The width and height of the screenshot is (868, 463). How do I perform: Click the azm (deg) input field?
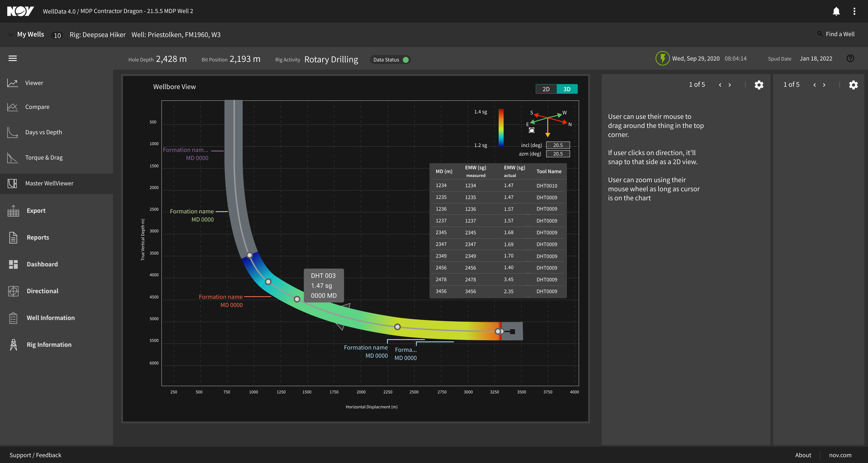pyautogui.click(x=558, y=154)
